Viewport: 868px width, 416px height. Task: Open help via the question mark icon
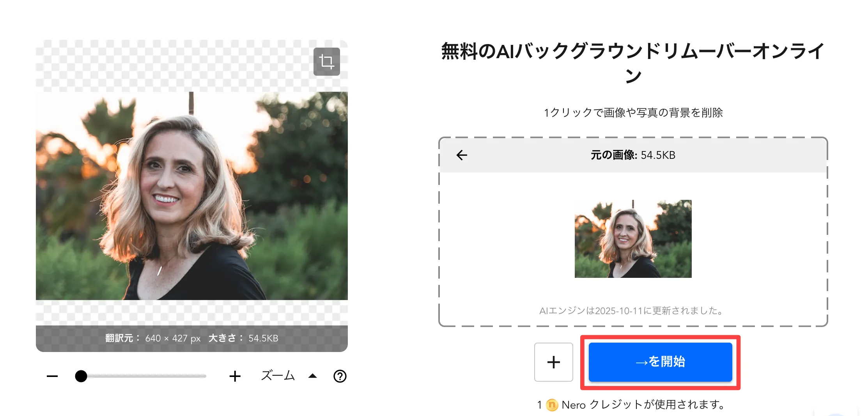point(340,376)
